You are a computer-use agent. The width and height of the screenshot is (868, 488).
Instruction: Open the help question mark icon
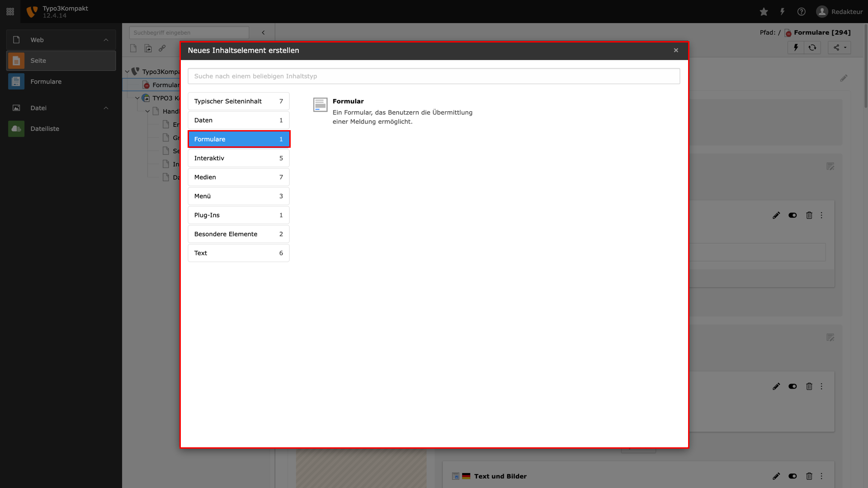point(801,12)
